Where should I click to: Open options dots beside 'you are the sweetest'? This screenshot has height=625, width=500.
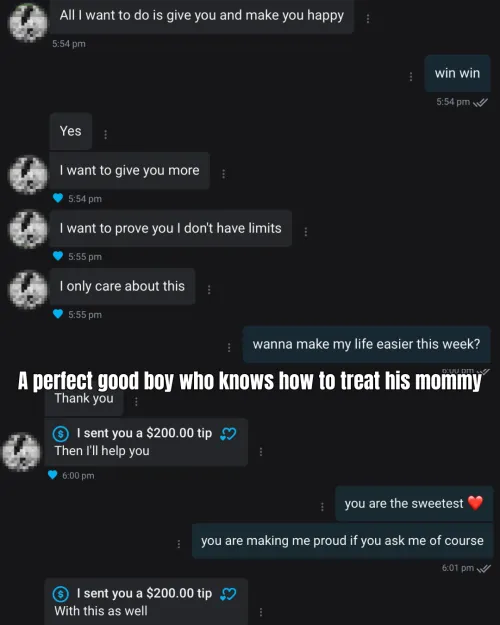pyautogui.click(x=322, y=507)
